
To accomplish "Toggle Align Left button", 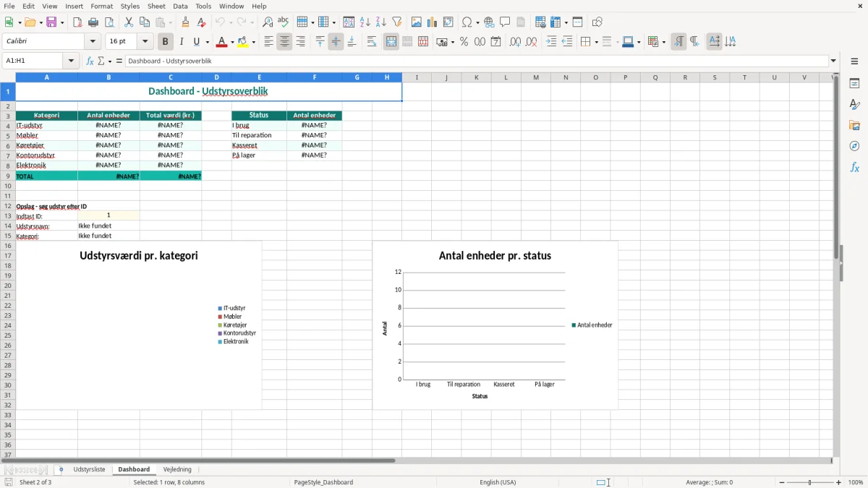I will [x=269, y=42].
